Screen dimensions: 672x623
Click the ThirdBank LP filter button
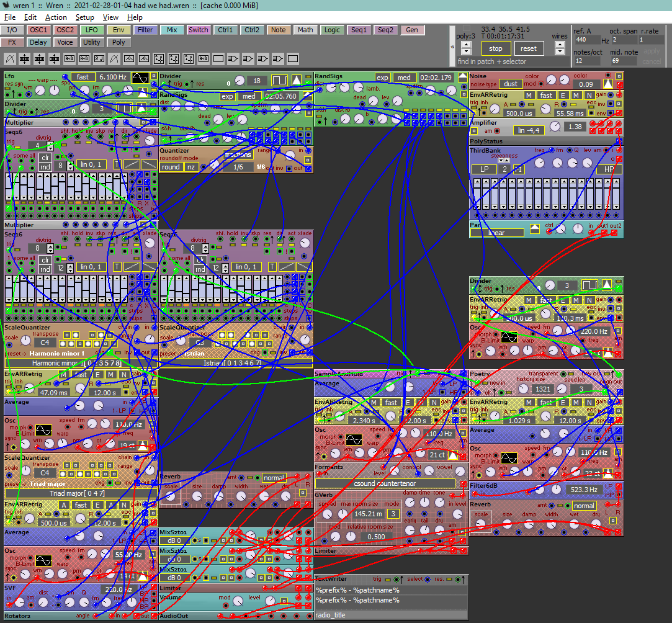coord(484,169)
